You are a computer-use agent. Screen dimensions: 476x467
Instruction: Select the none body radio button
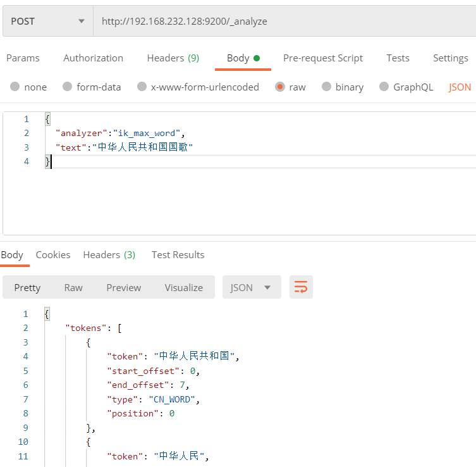pos(15,87)
